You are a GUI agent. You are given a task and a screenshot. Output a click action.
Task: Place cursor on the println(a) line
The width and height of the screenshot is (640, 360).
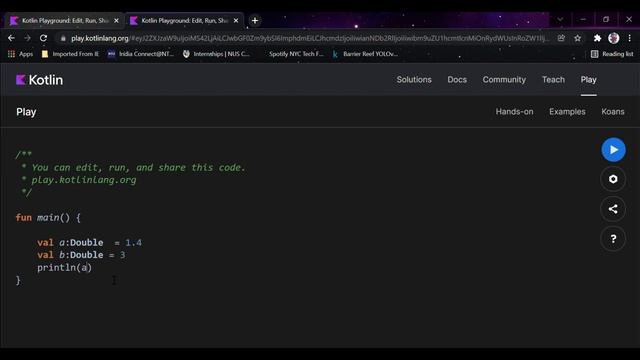tap(64, 268)
